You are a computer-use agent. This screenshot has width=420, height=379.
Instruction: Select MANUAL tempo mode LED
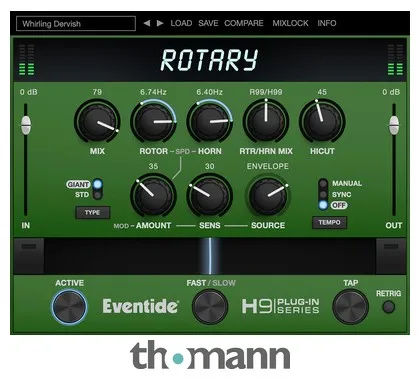(x=323, y=183)
